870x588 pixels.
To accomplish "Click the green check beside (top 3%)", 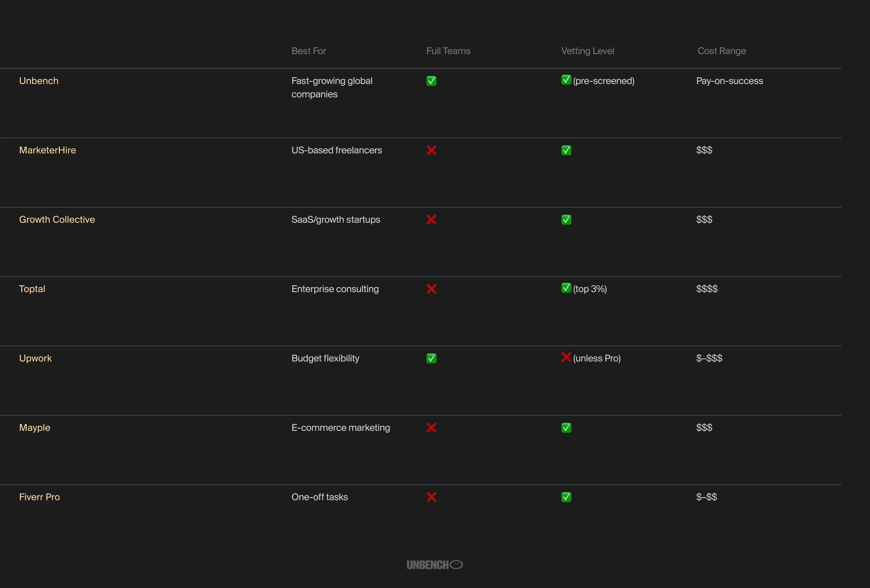I will click(566, 288).
